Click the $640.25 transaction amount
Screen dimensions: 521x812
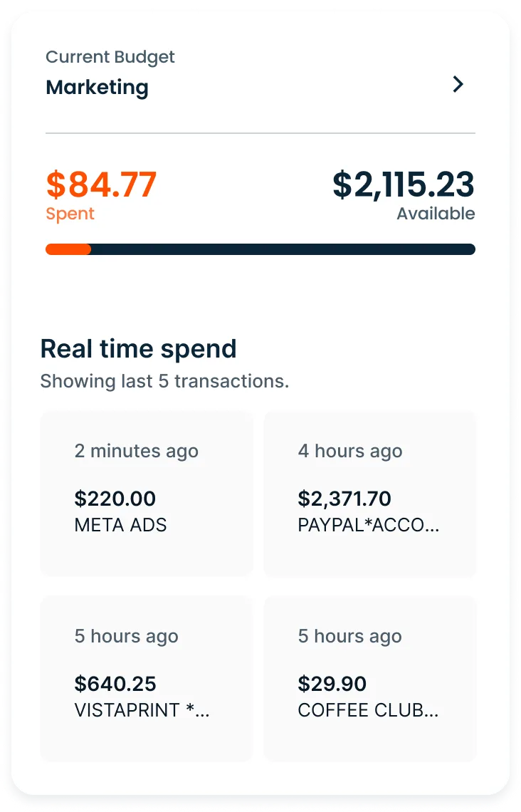click(115, 684)
